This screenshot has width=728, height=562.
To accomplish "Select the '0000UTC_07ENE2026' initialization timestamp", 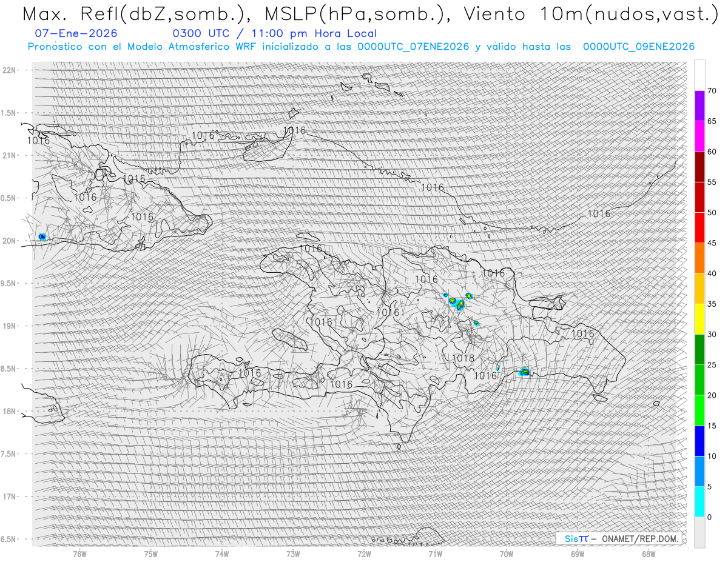I will pyautogui.click(x=413, y=47).
